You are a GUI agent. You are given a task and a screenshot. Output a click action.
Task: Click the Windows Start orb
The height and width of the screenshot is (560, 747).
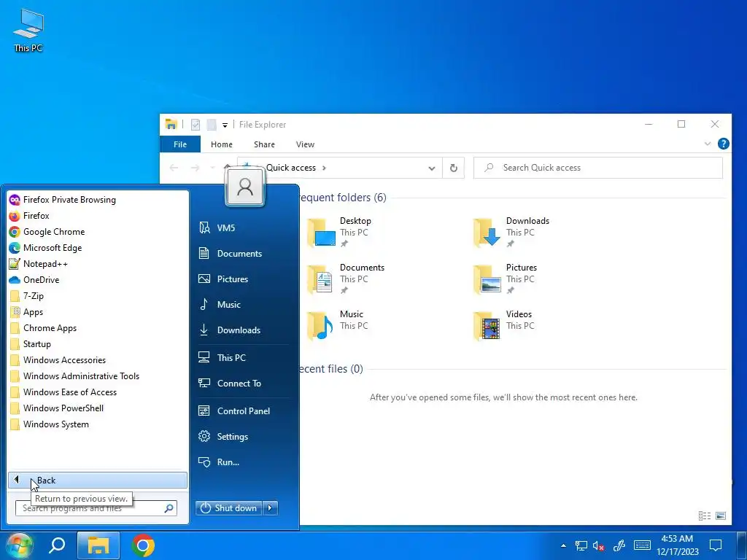pyautogui.click(x=18, y=545)
